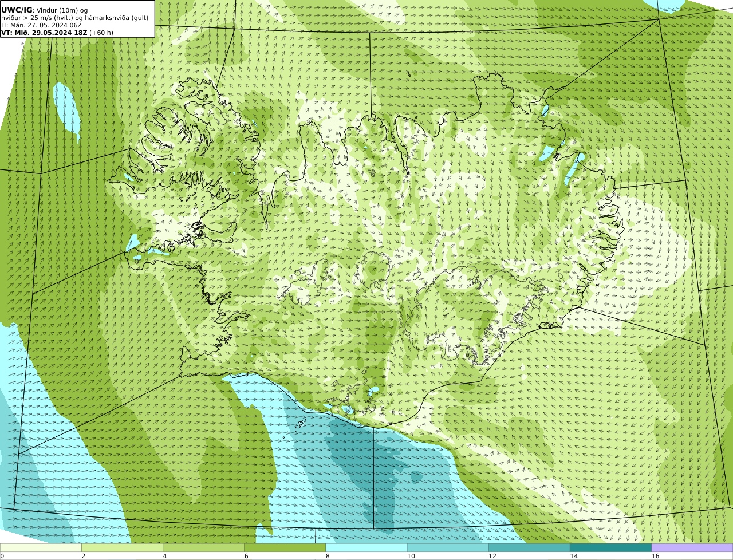Viewport: 733px width, 560px height.
Task: Click the 10–12 m/s turquoise legend swatch
Action: (448, 547)
